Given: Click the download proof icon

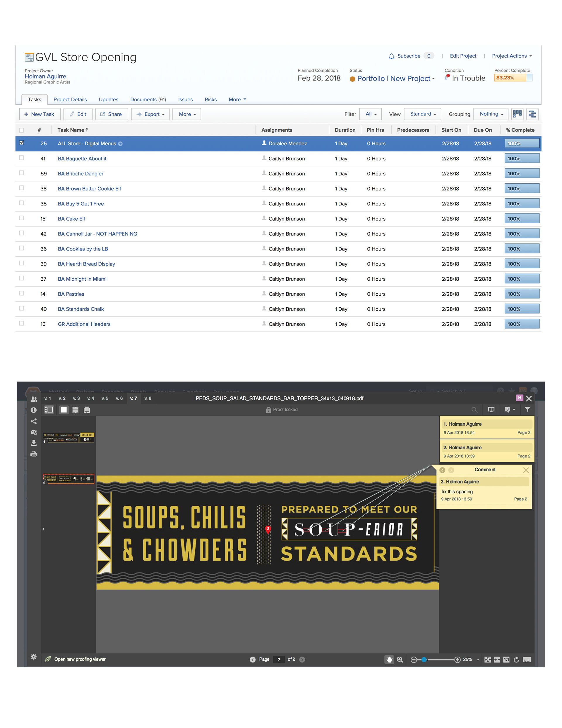Looking at the screenshot, I should 34,443.
